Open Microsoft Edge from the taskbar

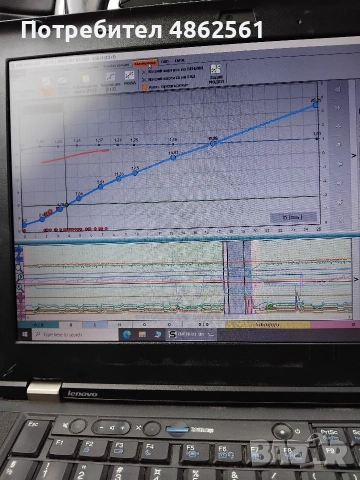[127, 334]
